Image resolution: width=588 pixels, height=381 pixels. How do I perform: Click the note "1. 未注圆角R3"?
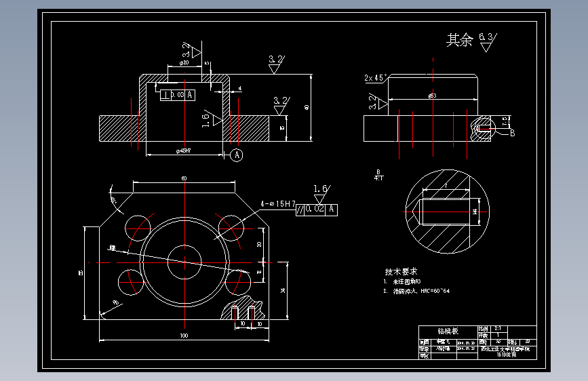click(402, 281)
